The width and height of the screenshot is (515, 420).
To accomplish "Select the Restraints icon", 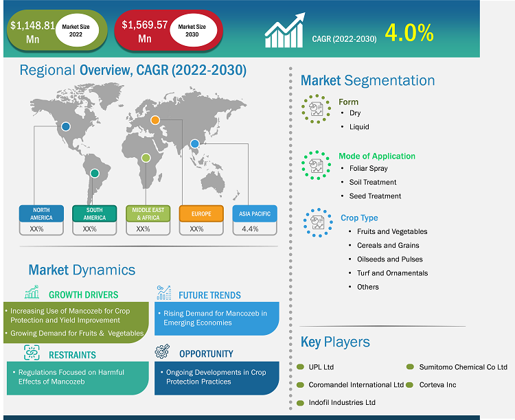I will pos(32,353).
